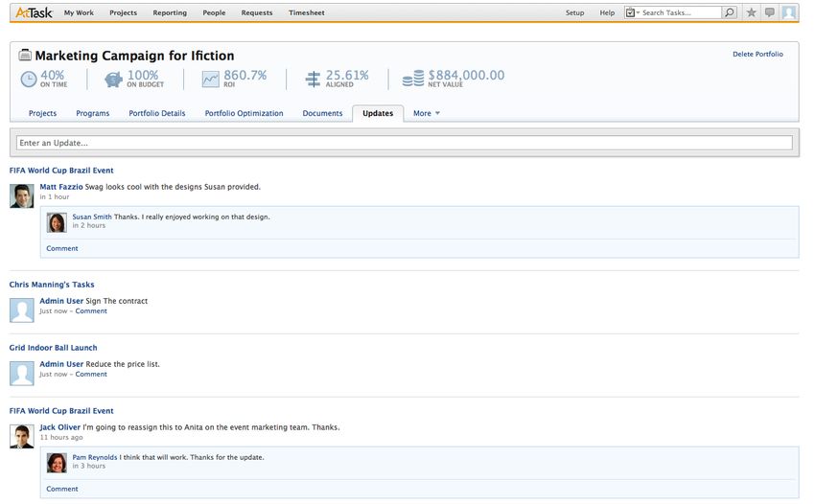Switch to the Portfolio Optimization tab
This screenshot has width=815, height=504.
click(x=244, y=113)
